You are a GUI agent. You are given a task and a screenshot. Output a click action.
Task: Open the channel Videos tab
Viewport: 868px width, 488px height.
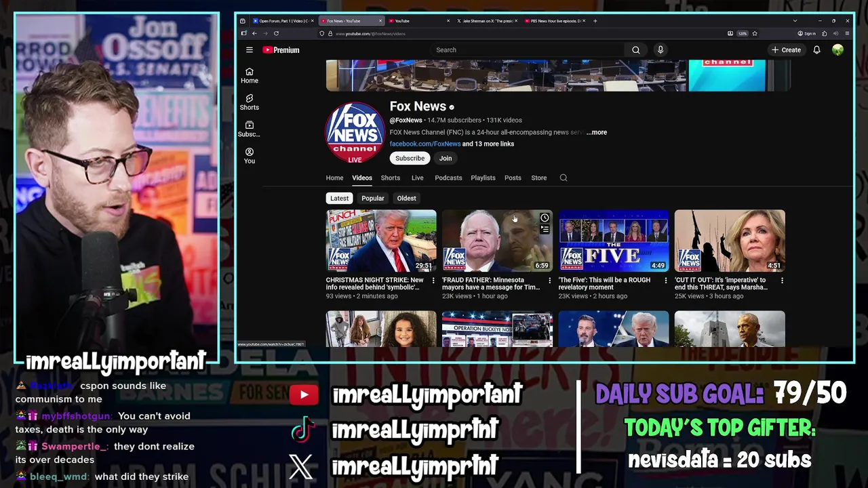(x=361, y=178)
